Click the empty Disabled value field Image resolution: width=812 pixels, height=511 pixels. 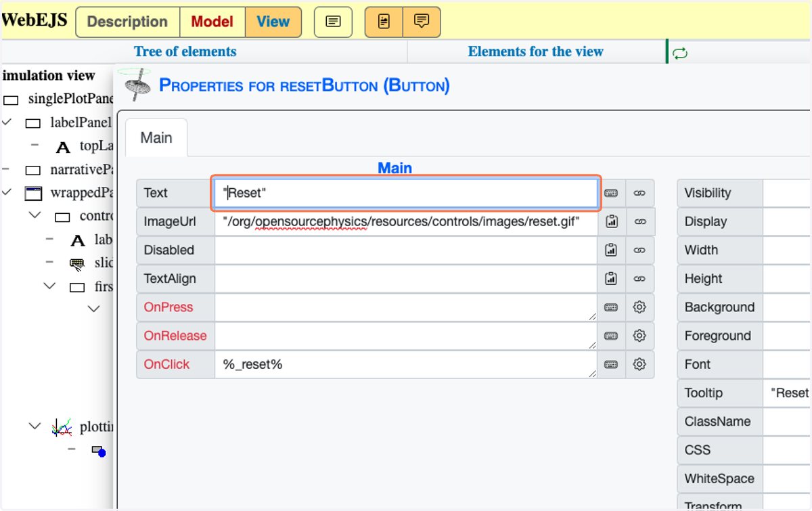pos(406,250)
